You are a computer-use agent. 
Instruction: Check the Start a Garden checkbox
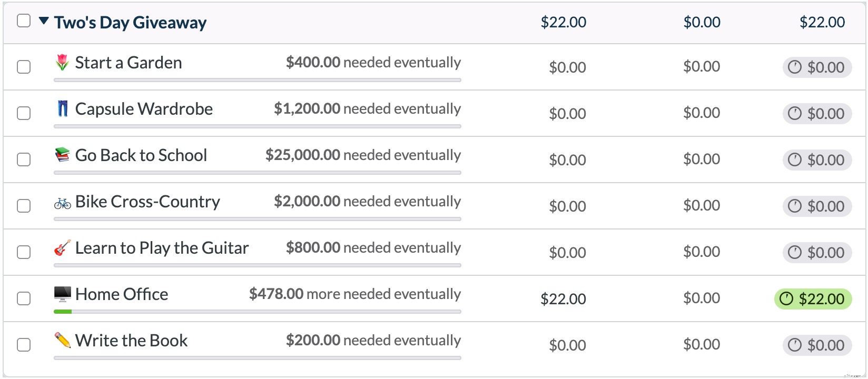click(x=24, y=67)
